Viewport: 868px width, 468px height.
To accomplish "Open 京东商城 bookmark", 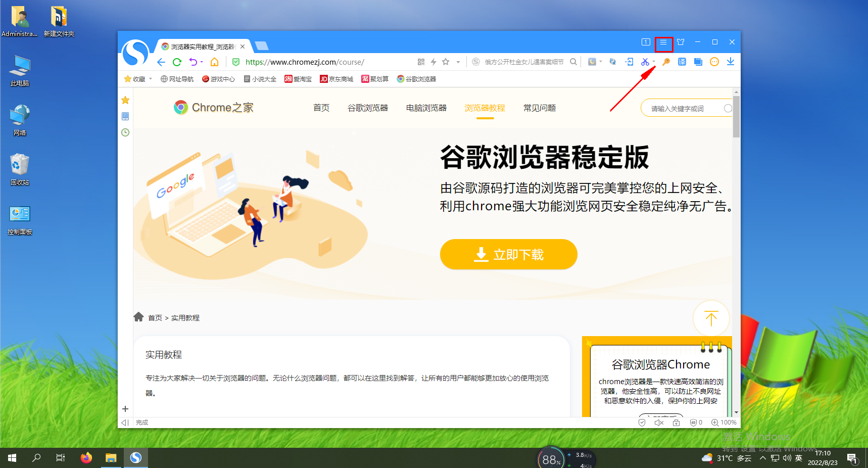I will pyautogui.click(x=336, y=79).
